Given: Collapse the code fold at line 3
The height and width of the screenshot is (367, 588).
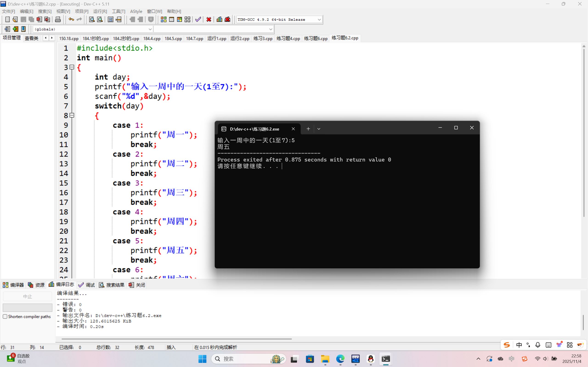Looking at the screenshot, I should coord(72,67).
